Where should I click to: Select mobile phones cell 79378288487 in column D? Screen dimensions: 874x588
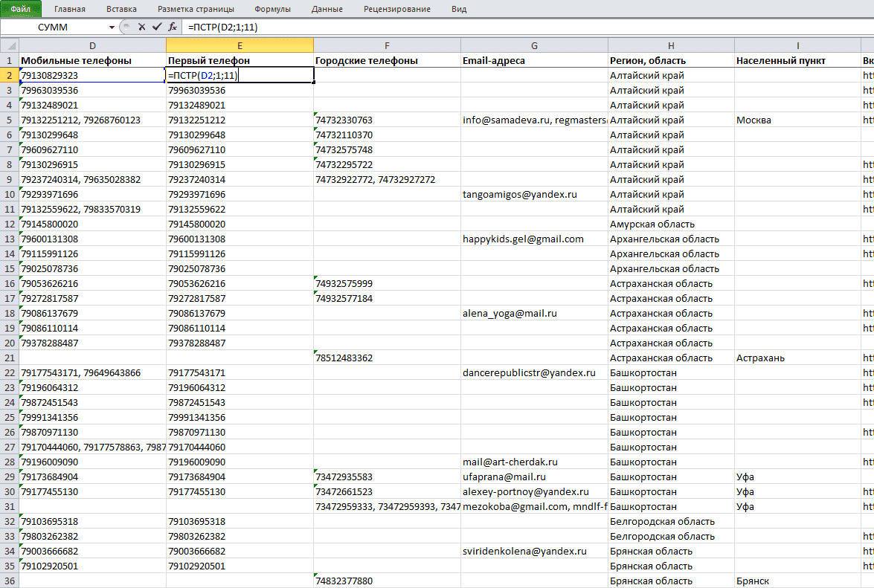point(92,343)
